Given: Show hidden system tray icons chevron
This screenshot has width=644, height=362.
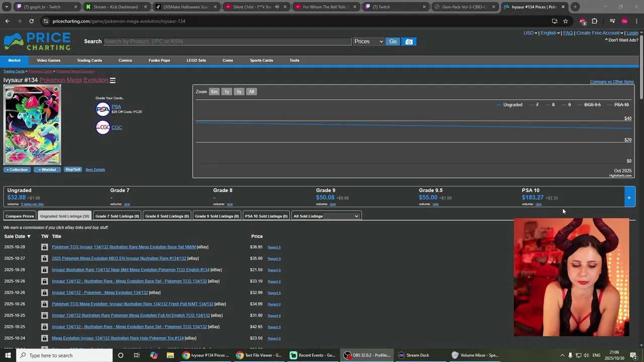Looking at the screenshot, I should tap(562, 355).
